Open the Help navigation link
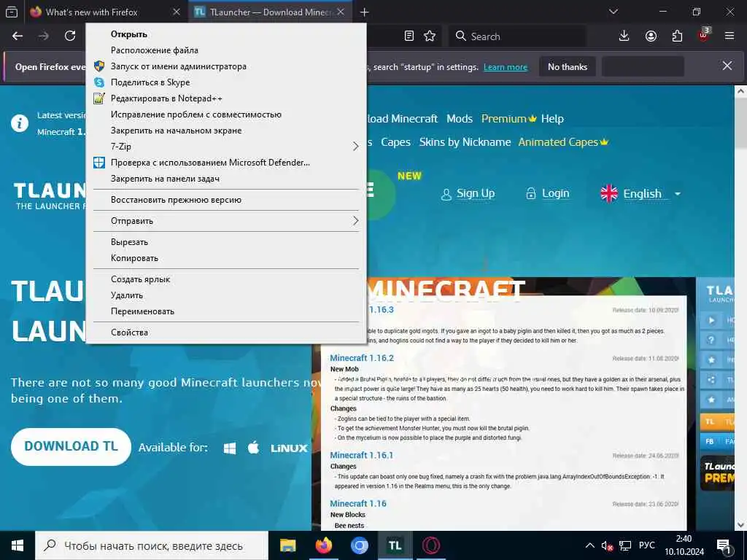The height and width of the screenshot is (560, 747). click(x=552, y=119)
